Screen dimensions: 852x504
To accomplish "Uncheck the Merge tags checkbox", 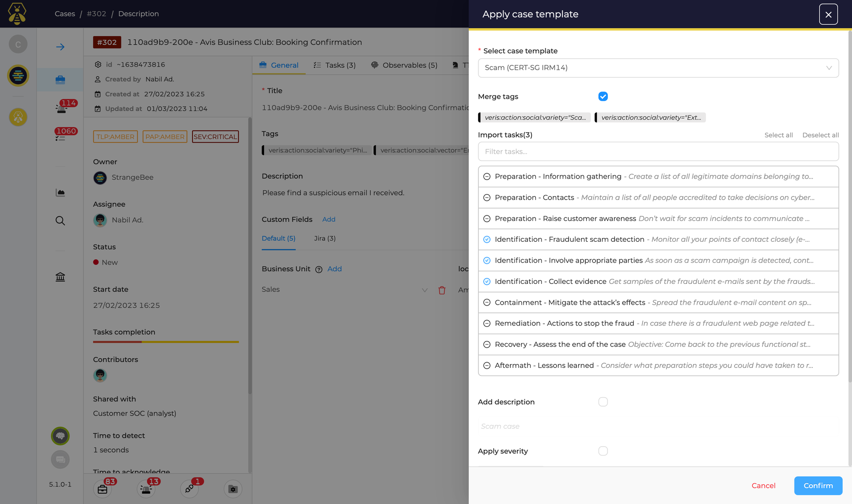I will [603, 97].
